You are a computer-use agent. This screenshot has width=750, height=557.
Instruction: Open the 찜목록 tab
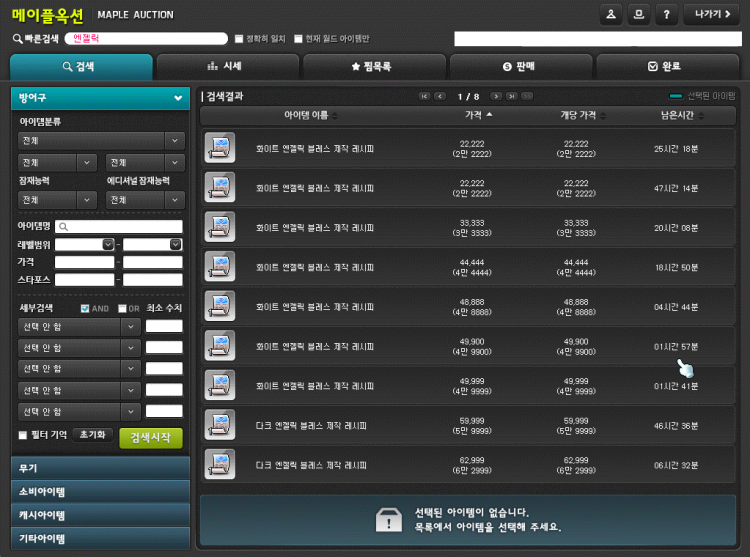[375, 67]
